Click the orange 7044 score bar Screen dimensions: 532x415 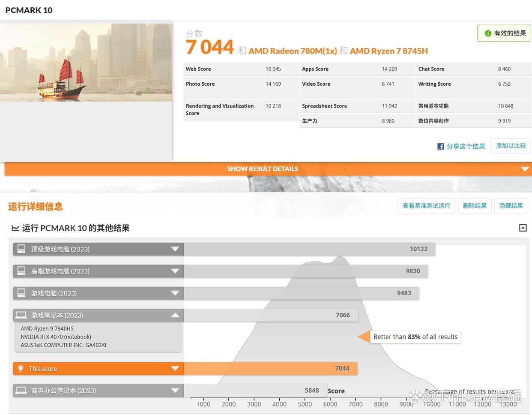[271, 368]
